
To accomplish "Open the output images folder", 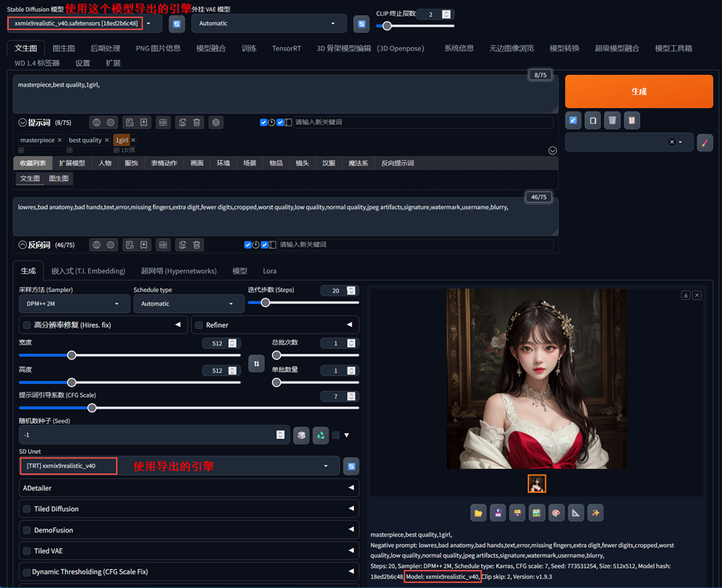I will (x=479, y=513).
